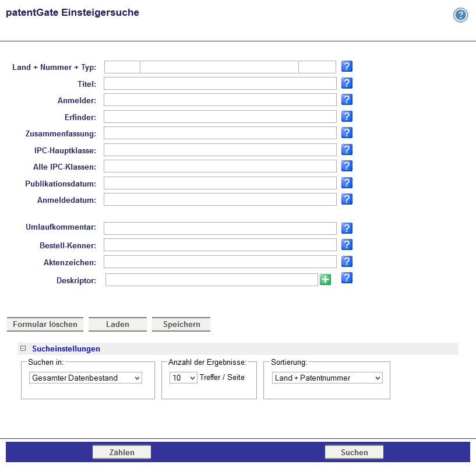The width and height of the screenshot is (476, 468).
Task: Focus the Bestell-Kenner input field
Action: pos(220,245)
